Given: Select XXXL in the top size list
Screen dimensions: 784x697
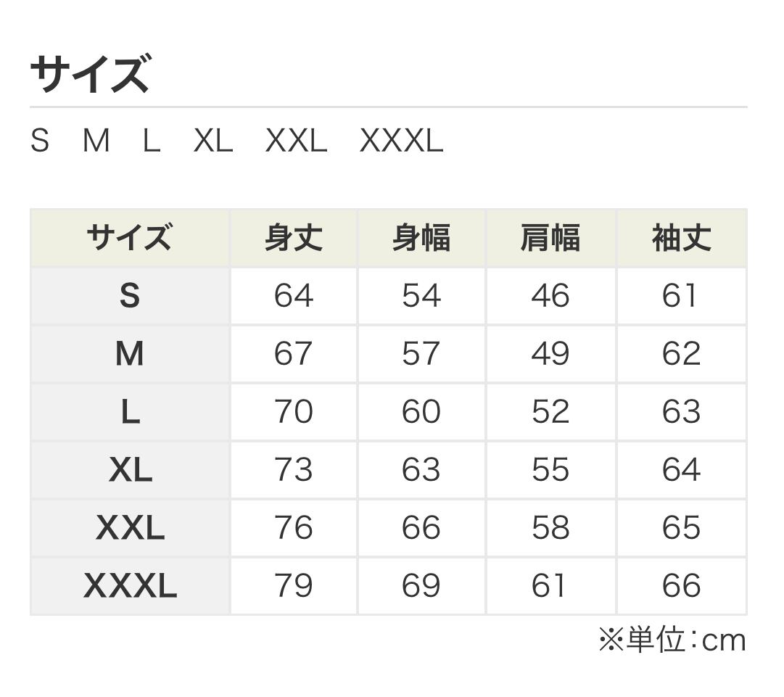Looking at the screenshot, I should click(401, 141).
